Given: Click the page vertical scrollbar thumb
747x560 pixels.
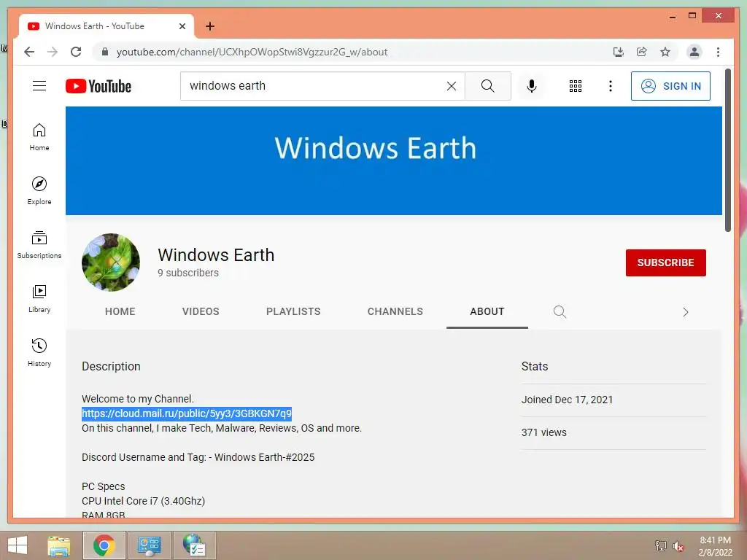Looking at the screenshot, I should pos(727,150).
